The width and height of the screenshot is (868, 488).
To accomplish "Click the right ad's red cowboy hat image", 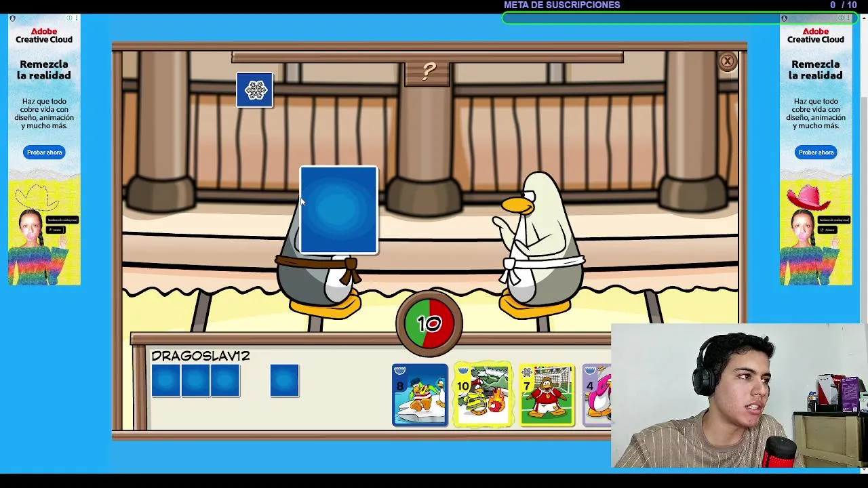I will [808, 197].
